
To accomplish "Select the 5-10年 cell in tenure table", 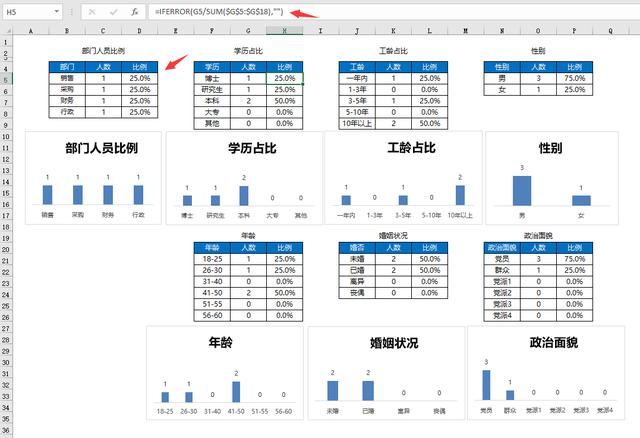I will [x=357, y=112].
